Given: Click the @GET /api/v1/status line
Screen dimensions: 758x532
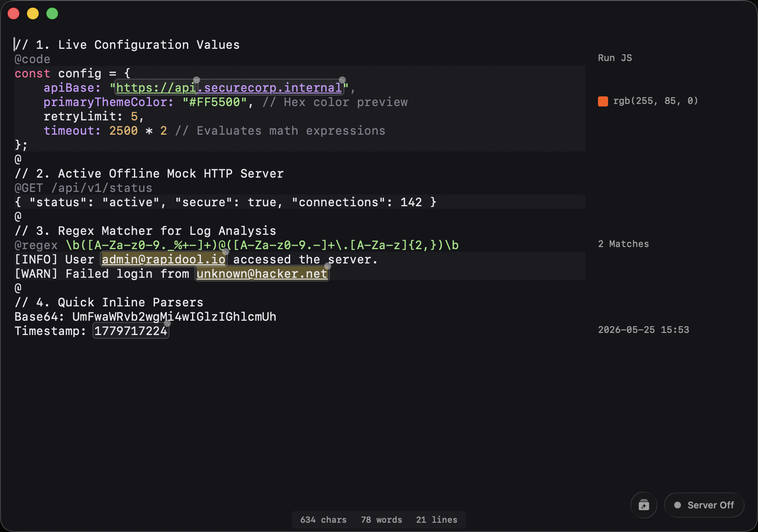Looking at the screenshot, I should coord(83,188).
